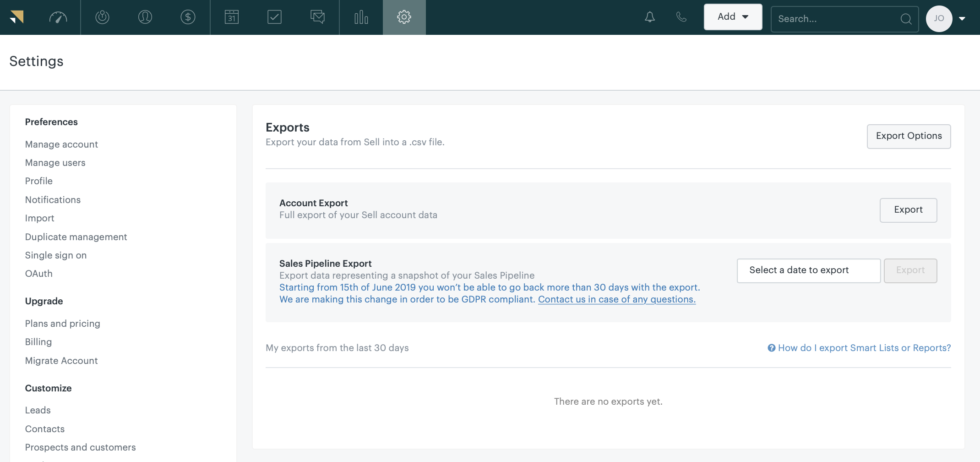Click the Export Options button

(x=909, y=136)
